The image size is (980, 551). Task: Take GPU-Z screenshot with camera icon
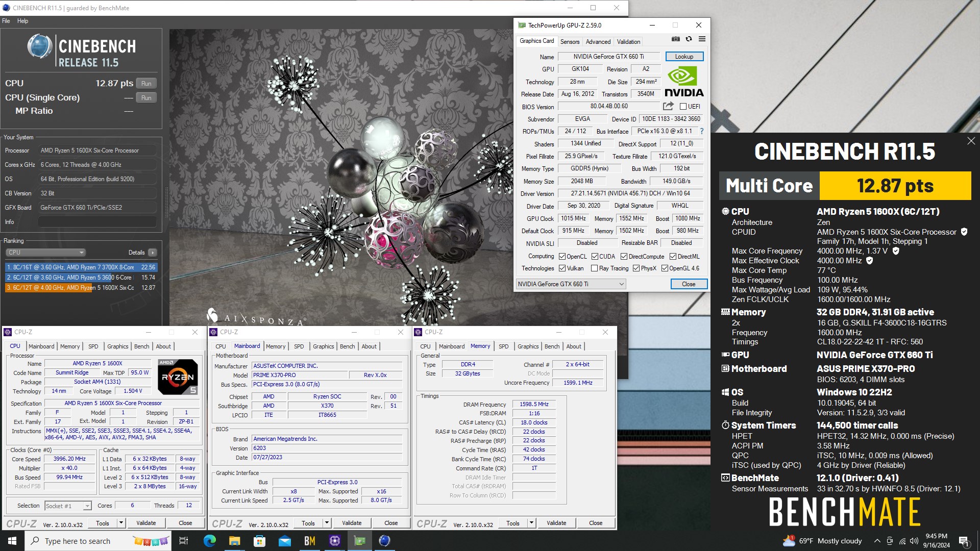(675, 39)
